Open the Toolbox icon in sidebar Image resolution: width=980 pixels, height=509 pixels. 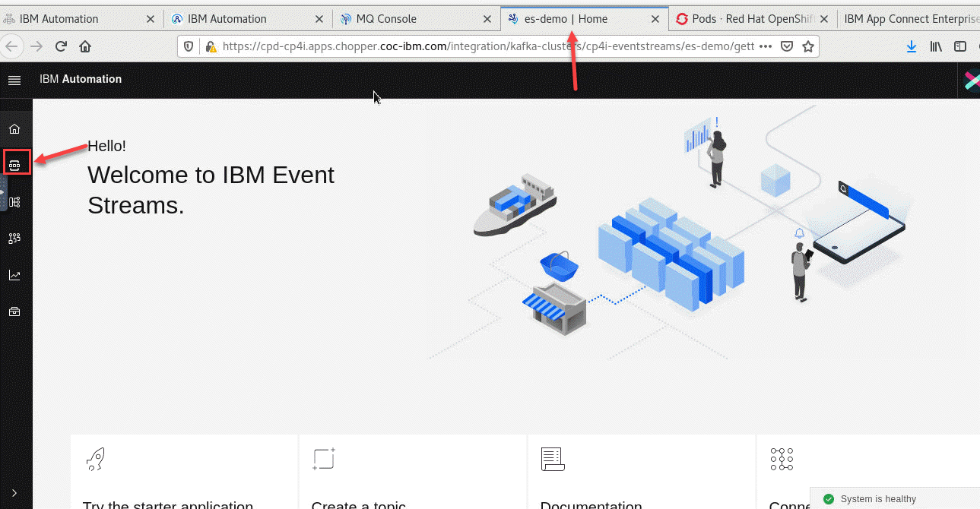tap(14, 311)
